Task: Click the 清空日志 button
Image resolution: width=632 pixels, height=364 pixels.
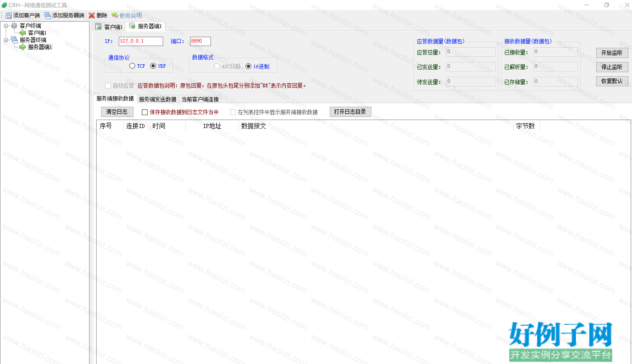Action: point(117,112)
